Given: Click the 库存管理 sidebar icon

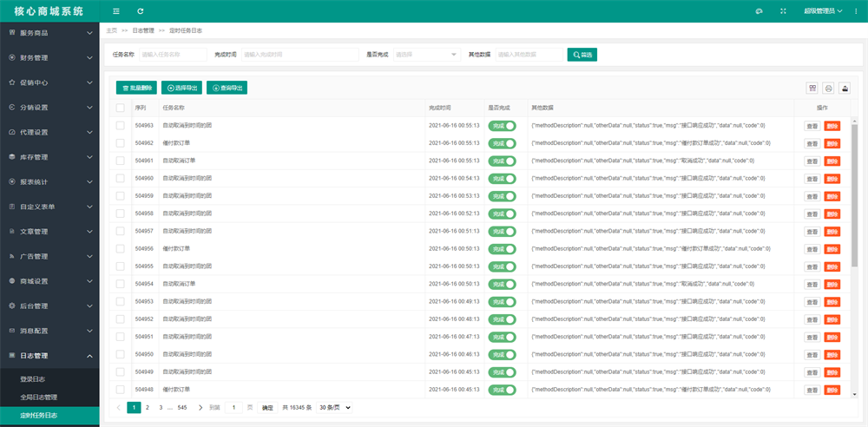Looking at the screenshot, I should click(11, 157).
